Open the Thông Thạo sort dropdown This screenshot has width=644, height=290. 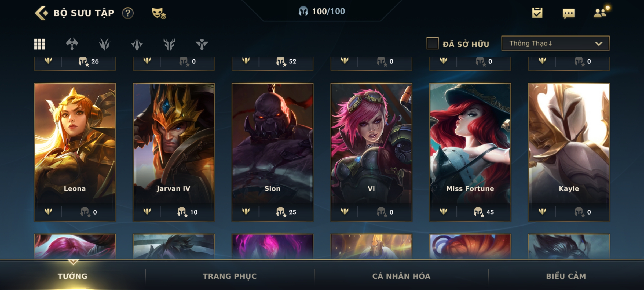pos(555,43)
